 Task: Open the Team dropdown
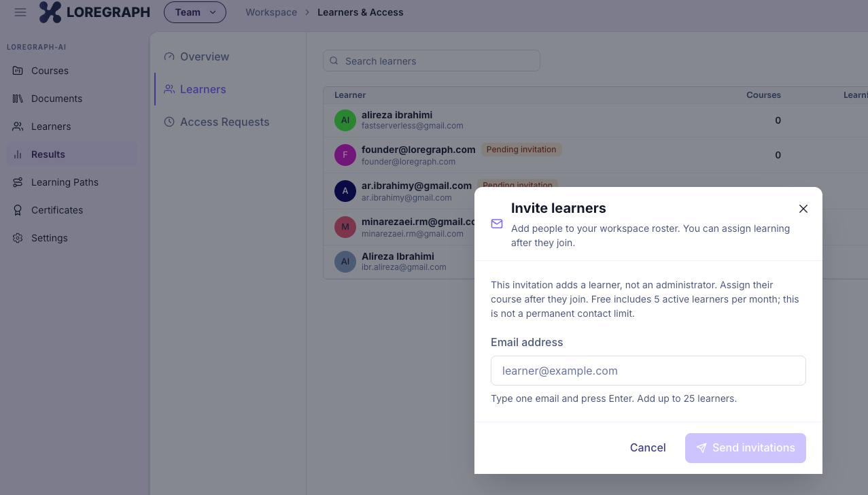click(195, 12)
